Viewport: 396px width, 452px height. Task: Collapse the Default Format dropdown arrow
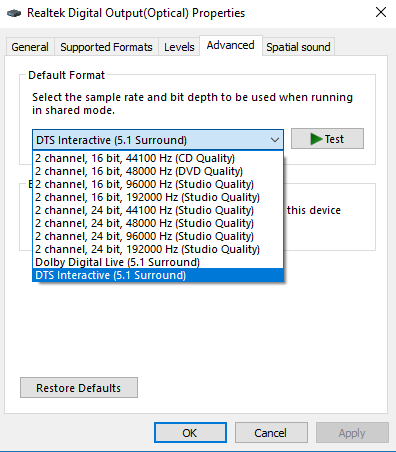click(275, 140)
